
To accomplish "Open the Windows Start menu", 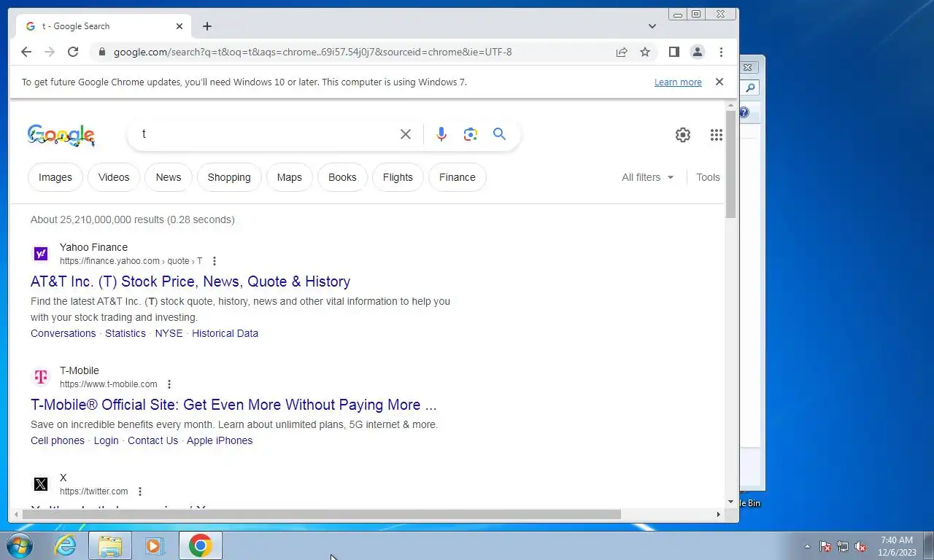I will tap(20, 545).
